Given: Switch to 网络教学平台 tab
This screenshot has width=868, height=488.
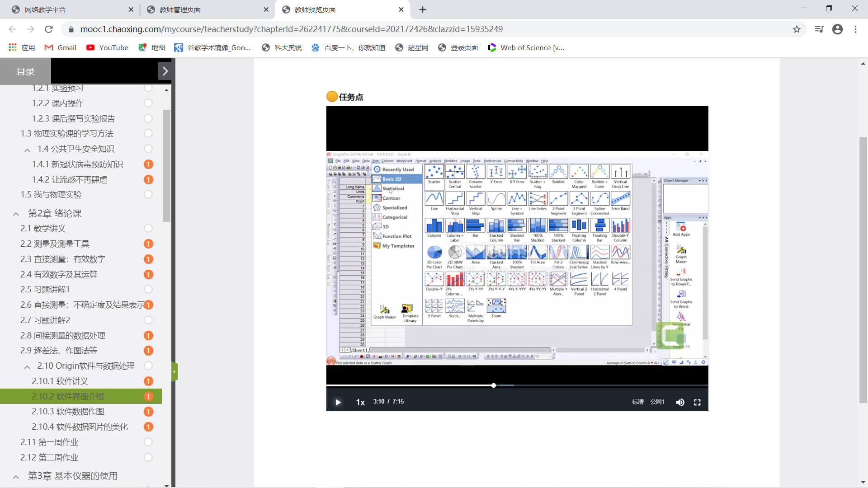Looking at the screenshot, I should (x=45, y=9).
